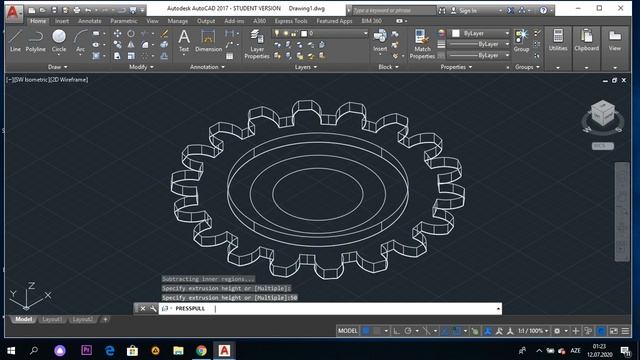
Task: Click the Group tool
Action: coord(521,41)
